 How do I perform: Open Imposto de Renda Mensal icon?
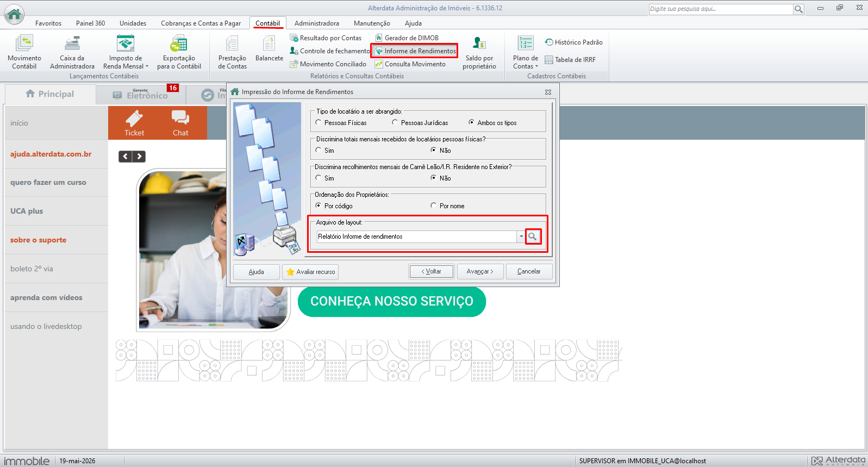[126, 52]
